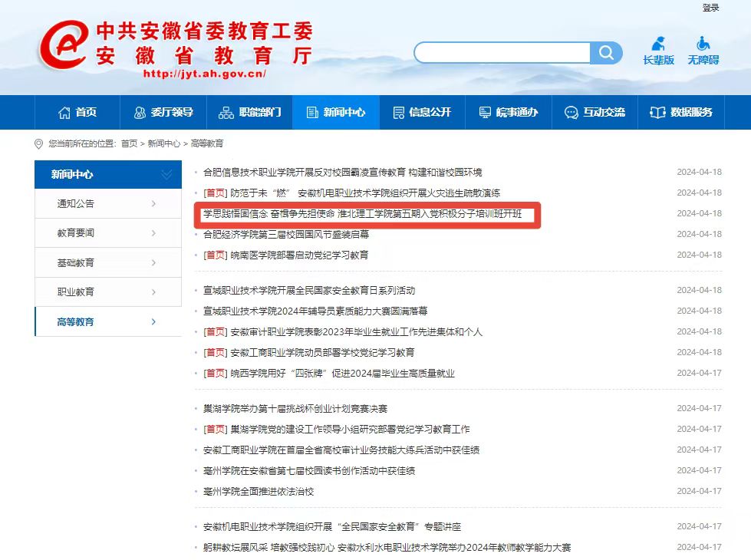751x560 pixels.
Task: Expand the 教育要闻 sidebar category
Action: click(107, 233)
